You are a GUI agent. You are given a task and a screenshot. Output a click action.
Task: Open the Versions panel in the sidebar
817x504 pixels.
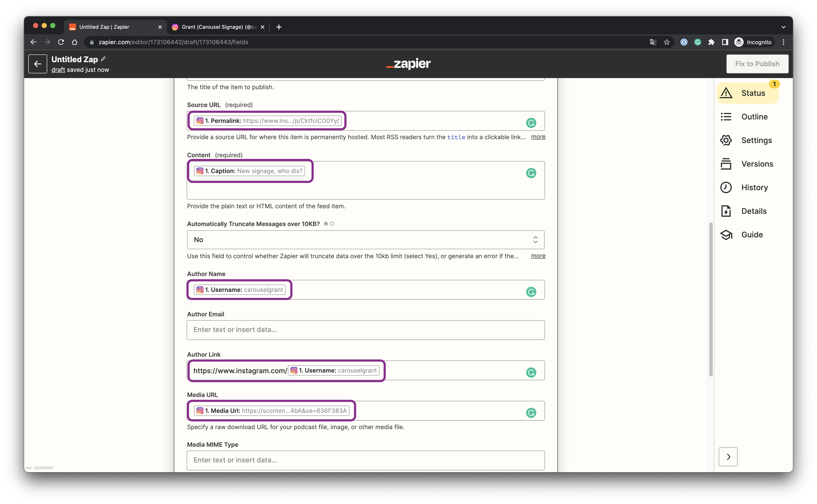(747, 164)
